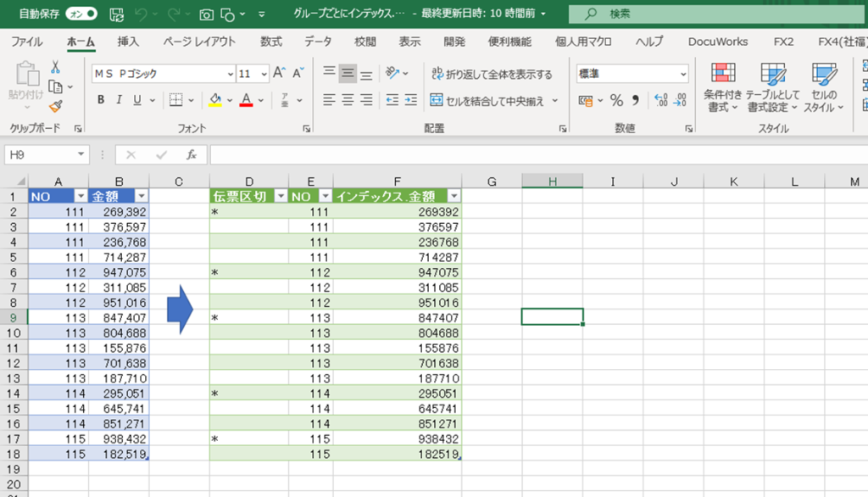
Task: Switch to the 校閲 tab
Action: pyautogui.click(x=365, y=42)
